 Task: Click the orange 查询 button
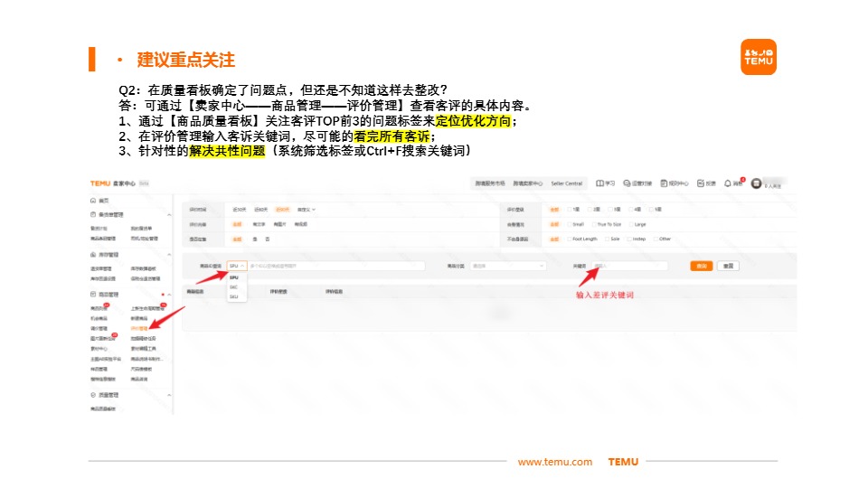pyautogui.click(x=702, y=266)
